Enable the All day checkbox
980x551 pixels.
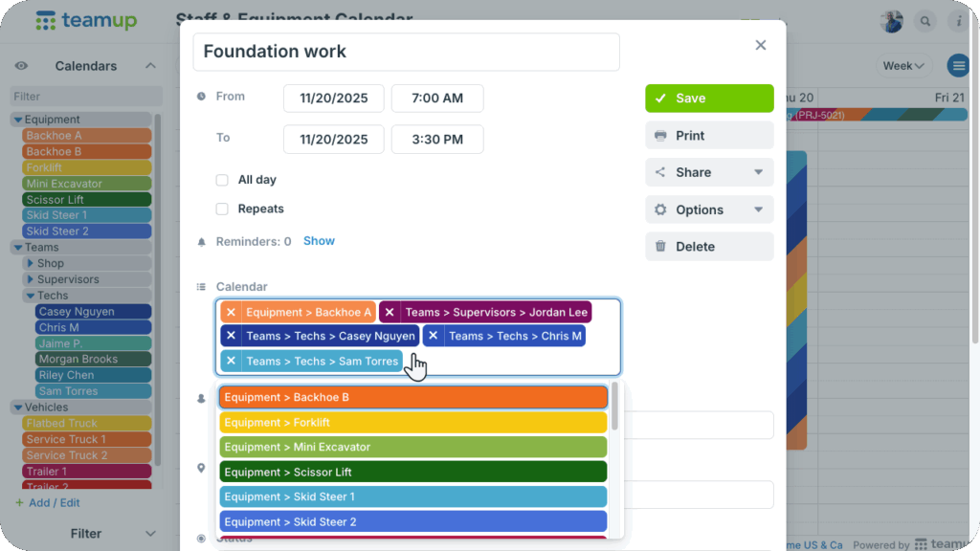(x=222, y=180)
